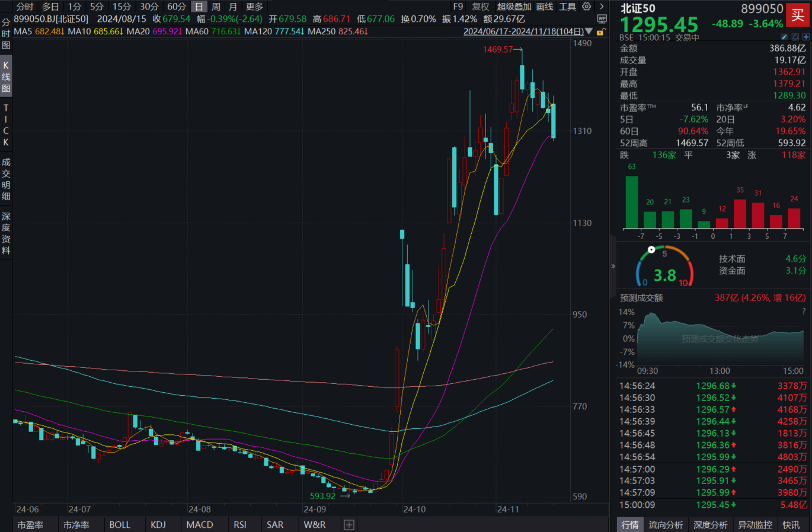
Task: Click the 资金面 3.1分 score
Action: point(762,271)
